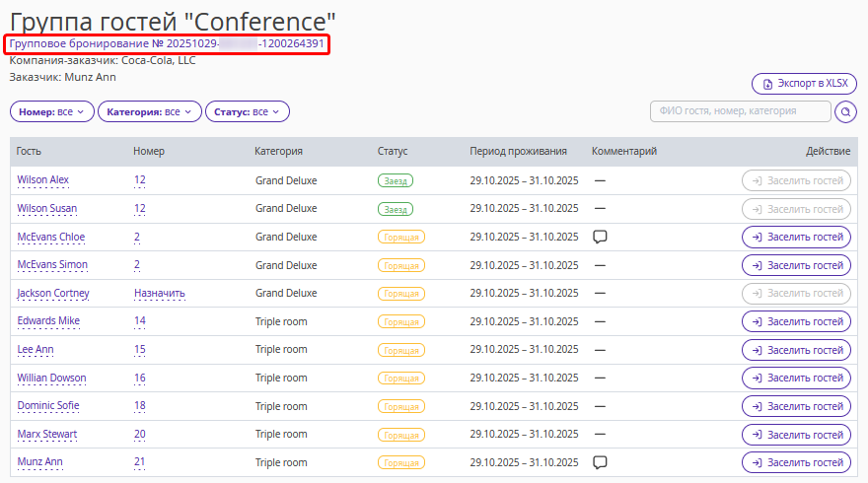Image resolution: width=868 pixels, height=483 pixels.
Task: Click the guest search input field
Action: [740, 111]
